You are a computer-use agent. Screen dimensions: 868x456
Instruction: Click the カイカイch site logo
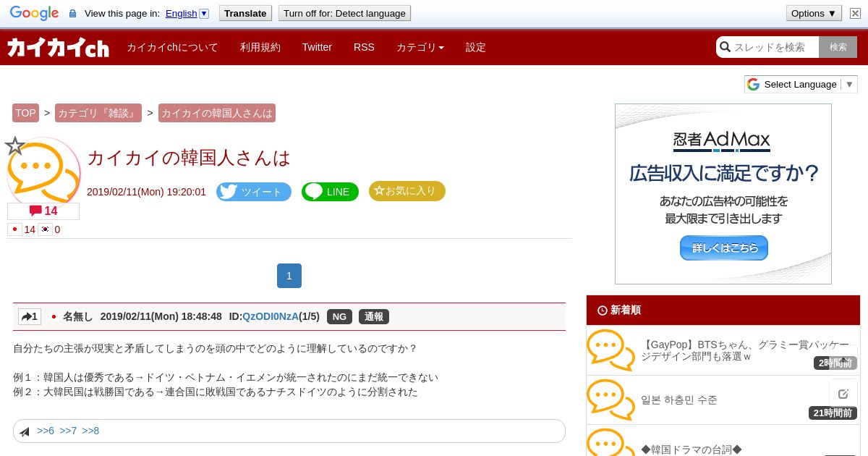(x=59, y=48)
